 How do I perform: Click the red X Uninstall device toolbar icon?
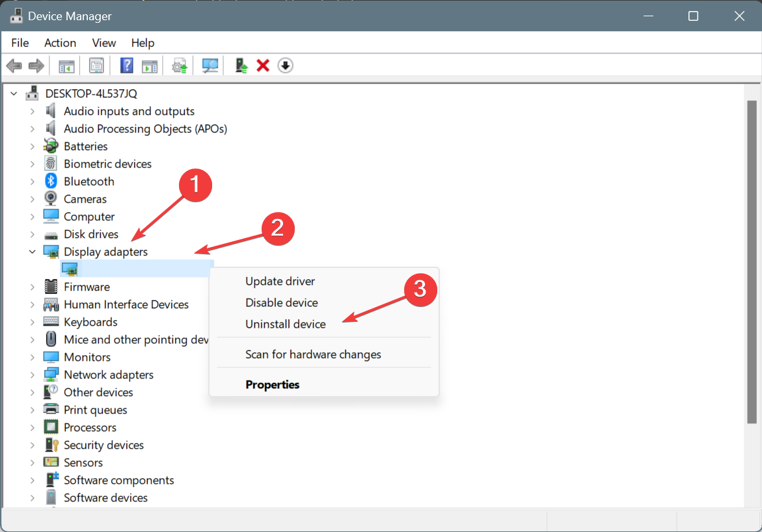tap(263, 66)
